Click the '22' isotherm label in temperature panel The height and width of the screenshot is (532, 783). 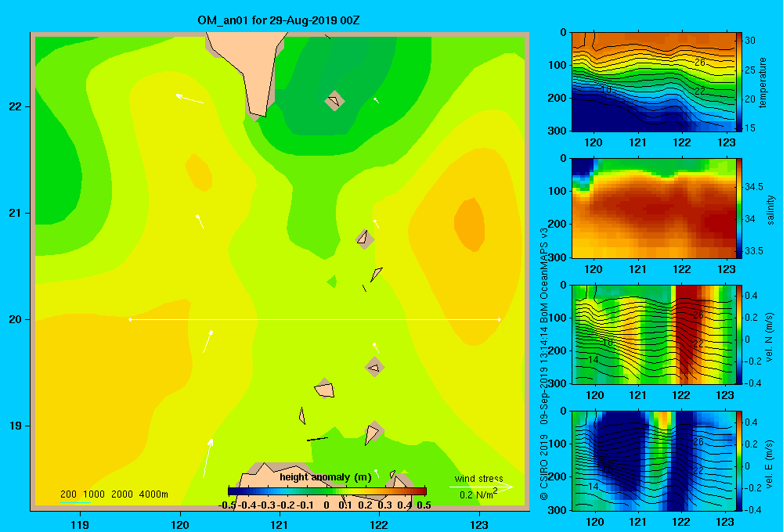[x=699, y=92]
